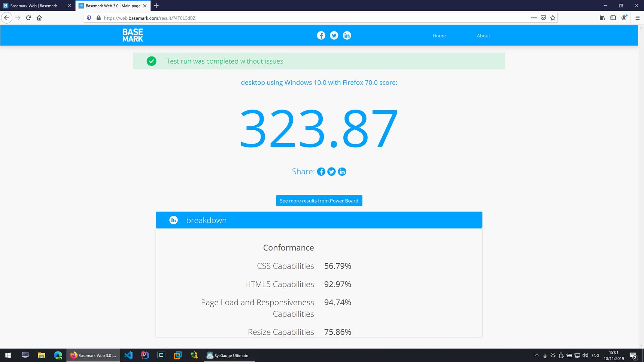Viewport: 644px width, 362px height.
Task: Open the volume control in the tray
Action: (x=585, y=355)
